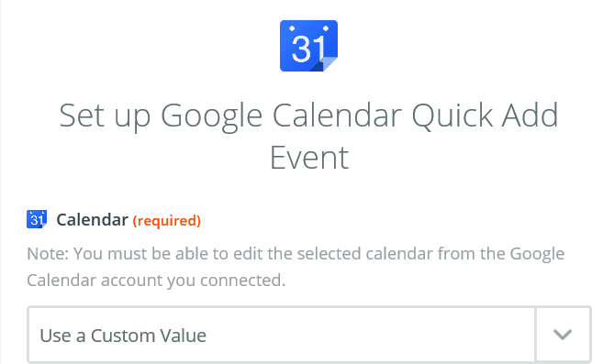
Task: Click the large Google Calendar logo
Action: click(x=308, y=46)
